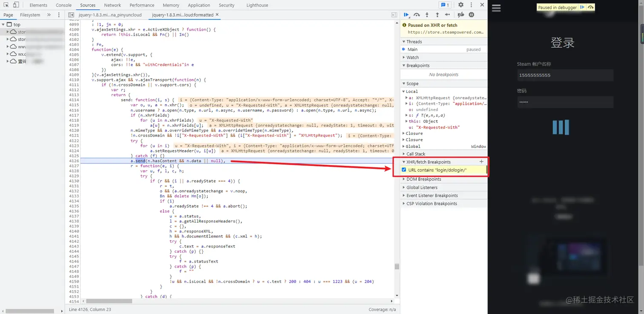
Task: Deactivate breakpoints icon
Action: [x=460, y=15]
